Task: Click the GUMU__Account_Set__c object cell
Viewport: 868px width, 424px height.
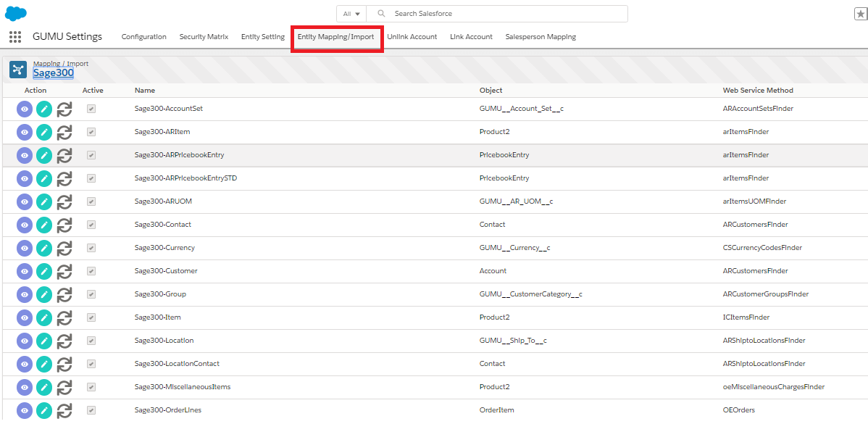Action: 522,109
